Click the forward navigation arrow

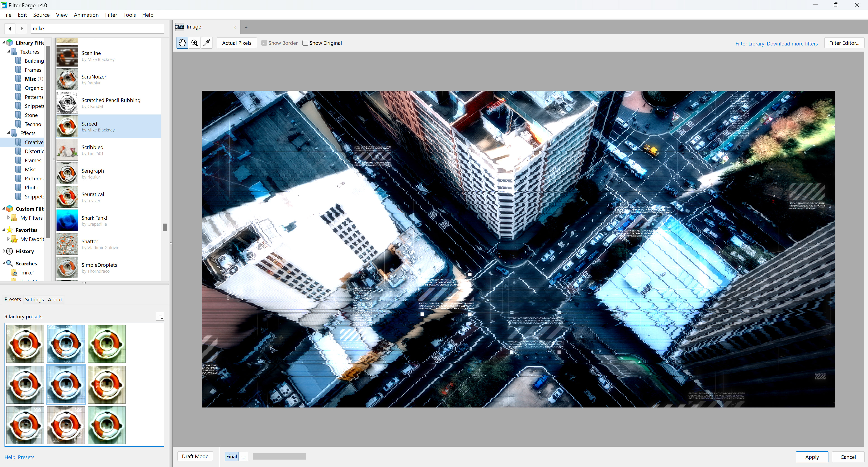[x=21, y=29]
